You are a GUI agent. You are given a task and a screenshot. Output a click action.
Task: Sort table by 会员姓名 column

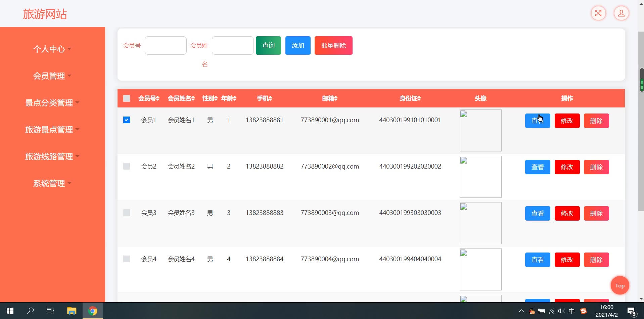tap(181, 98)
